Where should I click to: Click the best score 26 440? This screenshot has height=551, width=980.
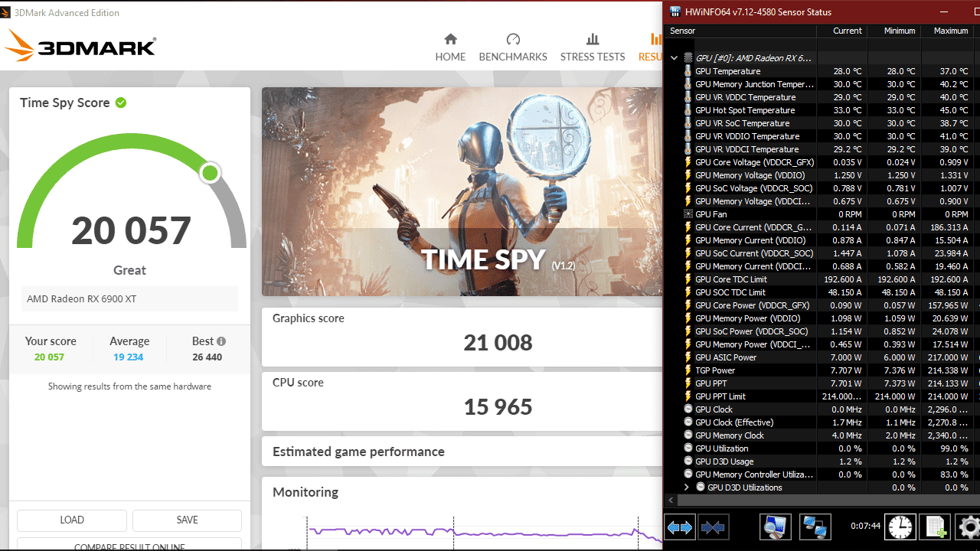pyautogui.click(x=207, y=357)
